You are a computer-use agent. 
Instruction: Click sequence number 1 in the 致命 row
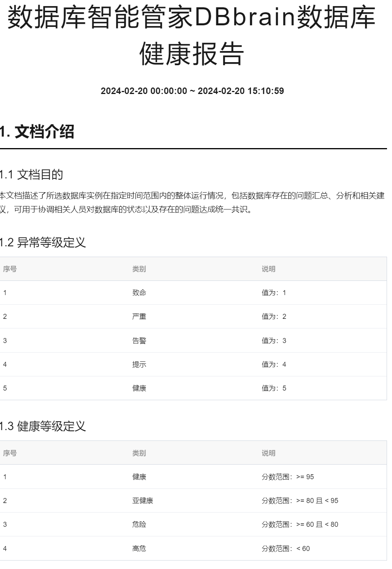pos(5,293)
